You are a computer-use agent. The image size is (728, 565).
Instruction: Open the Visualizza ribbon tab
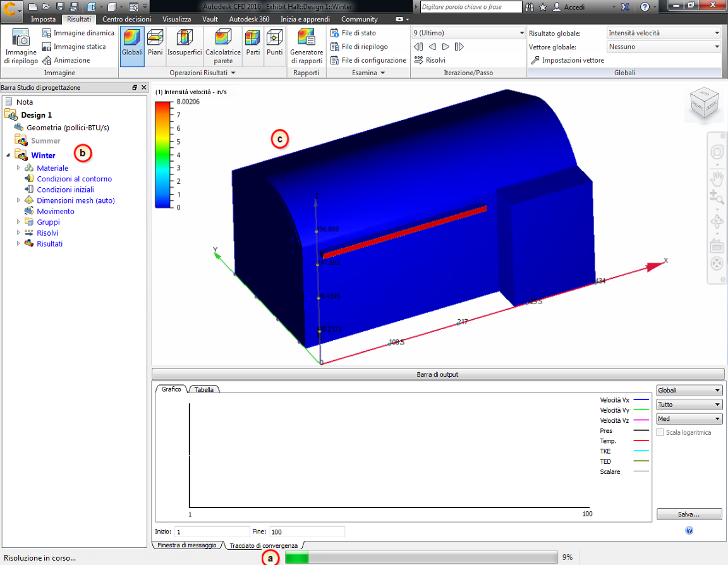176,19
